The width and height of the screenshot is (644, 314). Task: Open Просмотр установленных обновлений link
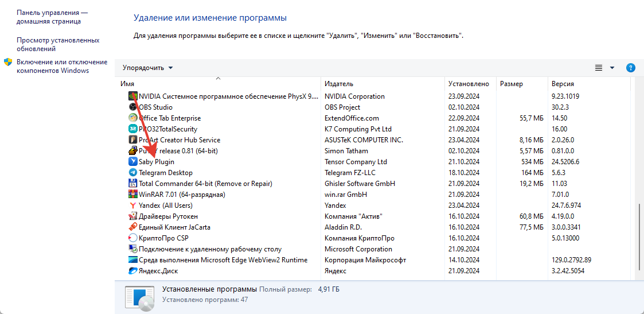pyautogui.click(x=58, y=44)
